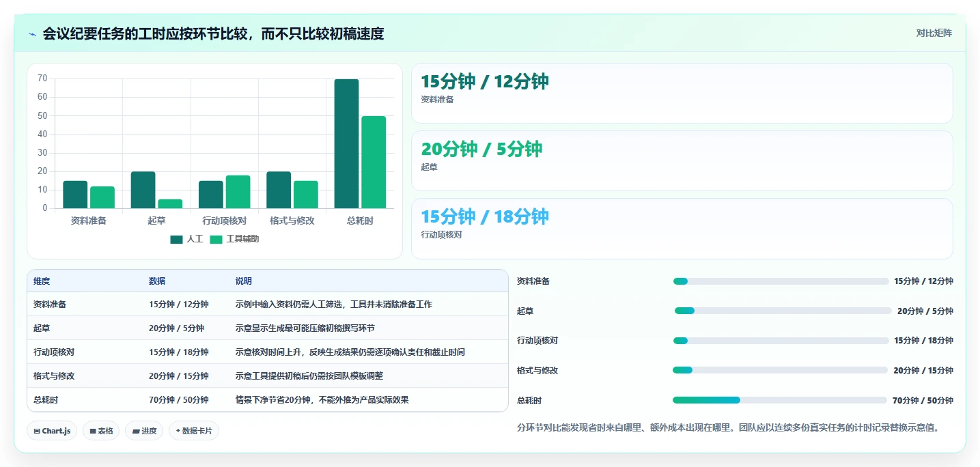
Task: Click the 数据 table column header
Action: [x=157, y=281]
